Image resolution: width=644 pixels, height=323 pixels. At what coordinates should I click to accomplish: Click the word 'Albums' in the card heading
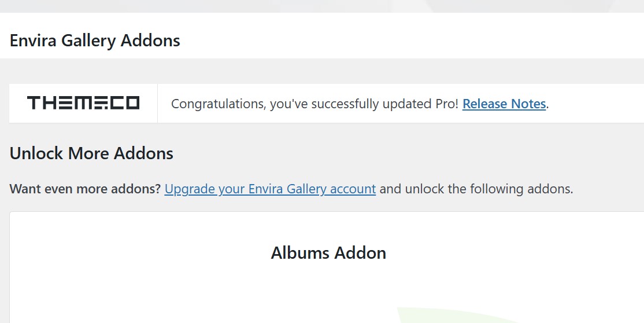[300, 253]
